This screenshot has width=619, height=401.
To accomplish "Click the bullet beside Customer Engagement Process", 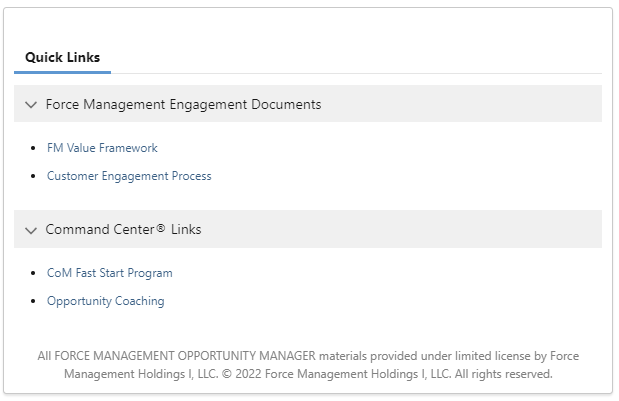I will point(35,176).
